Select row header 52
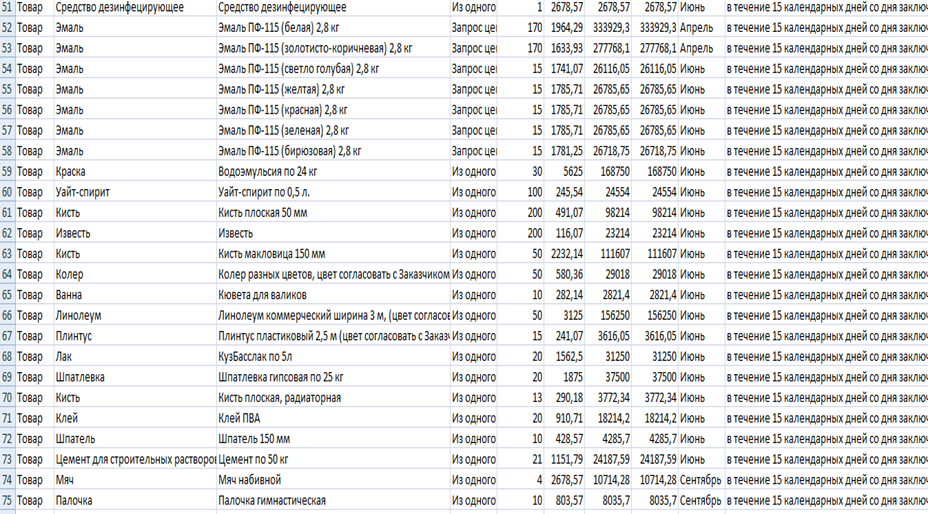Screen dimensions: 928x514 coord(7,28)
